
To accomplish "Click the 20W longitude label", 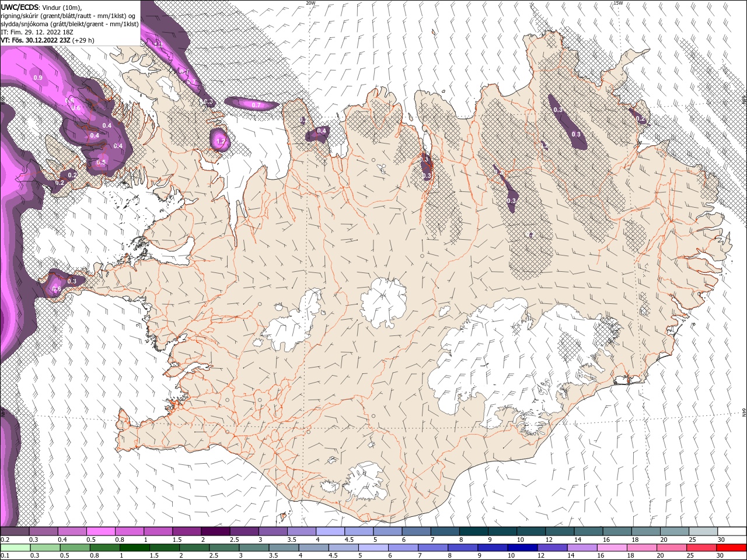I will [x=310, y=3].
